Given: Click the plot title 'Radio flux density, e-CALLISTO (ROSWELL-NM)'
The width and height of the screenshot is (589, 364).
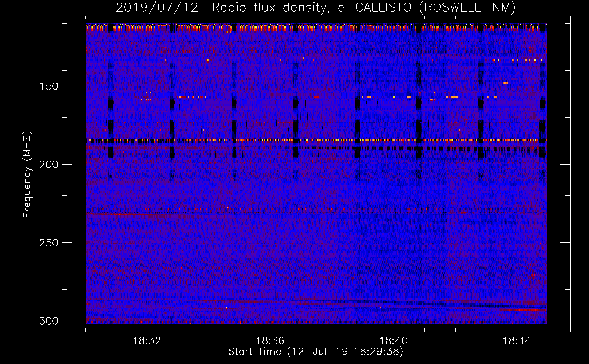Looking at the screenshot, I should (x=364, y=7).
